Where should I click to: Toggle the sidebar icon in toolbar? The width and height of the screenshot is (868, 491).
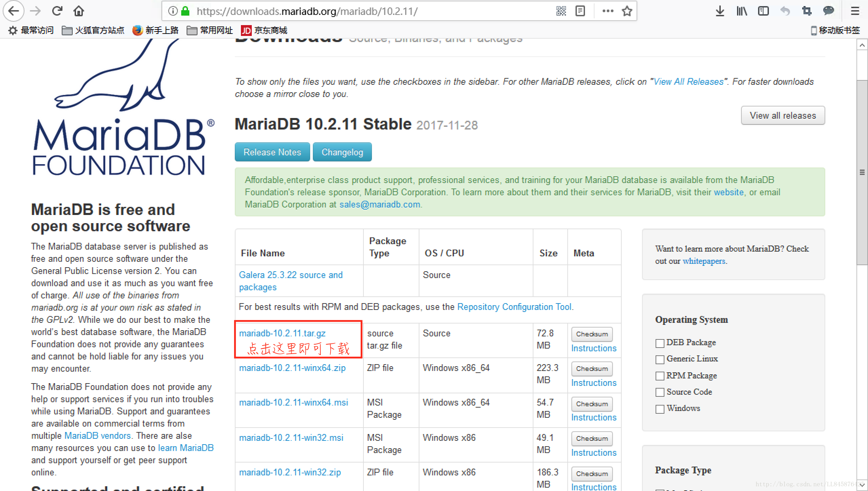click(x=763, y=11)
